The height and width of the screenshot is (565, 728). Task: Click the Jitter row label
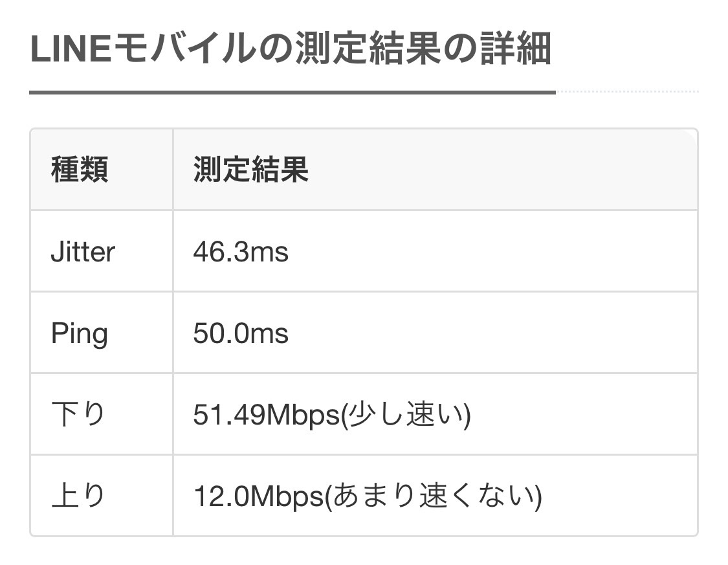click(x=83, y=252)
